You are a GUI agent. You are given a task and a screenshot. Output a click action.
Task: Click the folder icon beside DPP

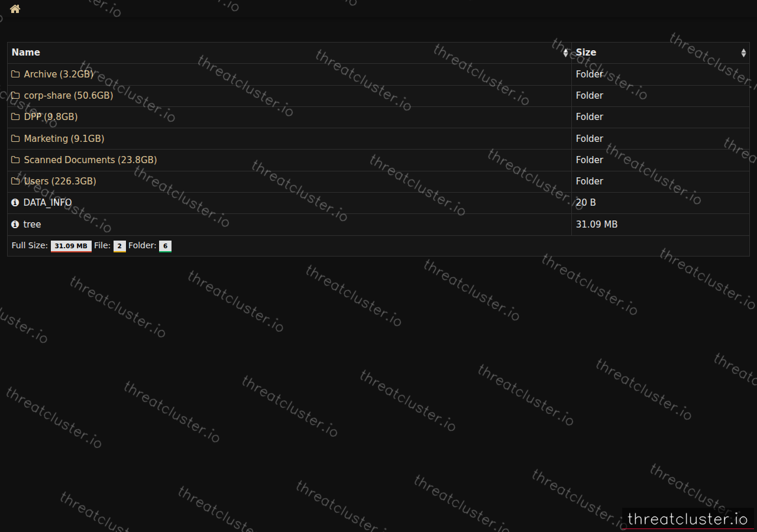pyautogui.click(x=15, y=116)
